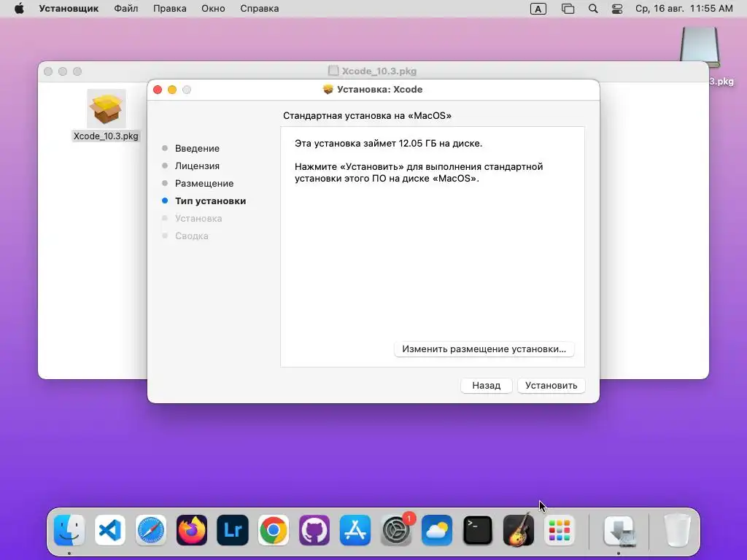The height and width of the screenshot is (560, 747).
Task: Open Adobe Lightroom in Dock
Action: point(233,530)
